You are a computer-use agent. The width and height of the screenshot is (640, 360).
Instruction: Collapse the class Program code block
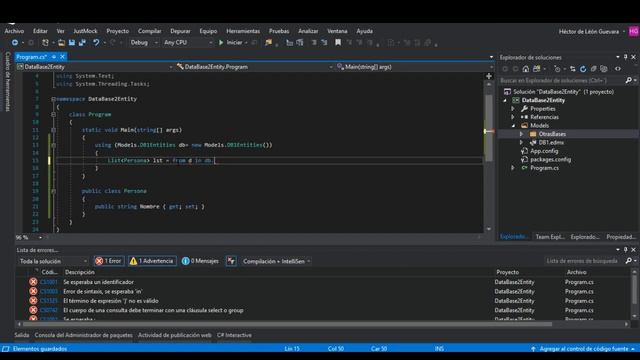tap(53, 115)
